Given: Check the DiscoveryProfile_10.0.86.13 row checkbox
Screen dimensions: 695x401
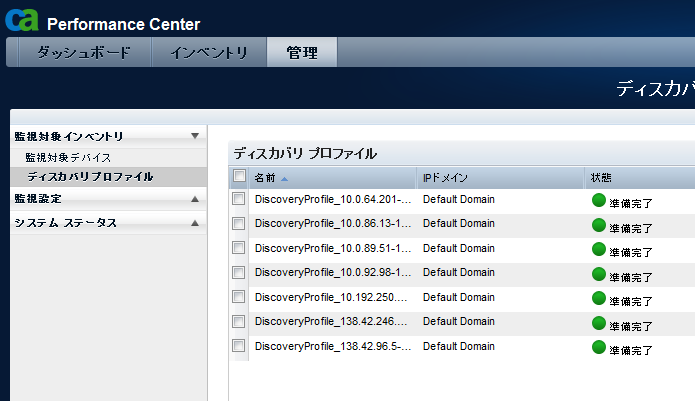Looking at the screenshot, I should point(238,223).
